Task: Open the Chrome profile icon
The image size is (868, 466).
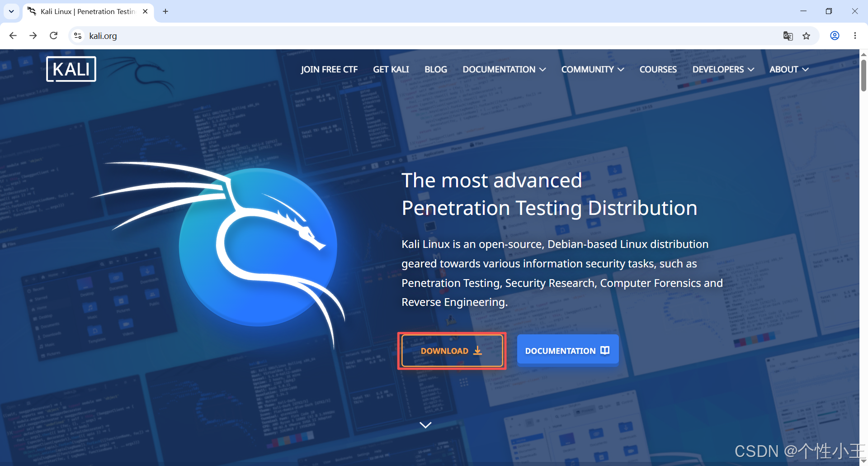Action: click(835, 36)
